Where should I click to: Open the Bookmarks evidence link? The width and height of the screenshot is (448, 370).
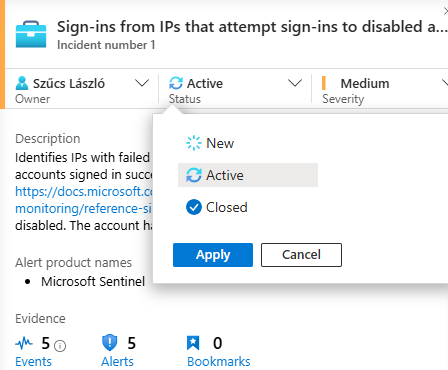(x=218, y=362)
